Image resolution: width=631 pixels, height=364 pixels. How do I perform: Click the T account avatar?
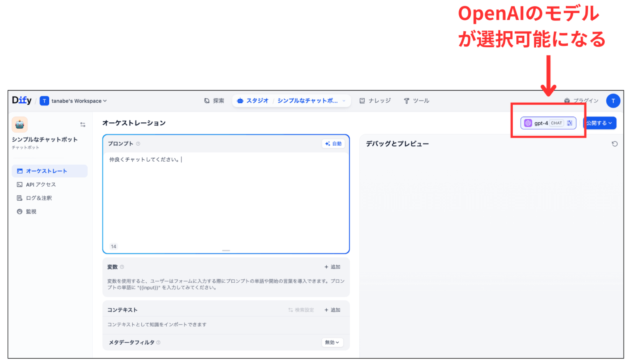click(613, 101)
